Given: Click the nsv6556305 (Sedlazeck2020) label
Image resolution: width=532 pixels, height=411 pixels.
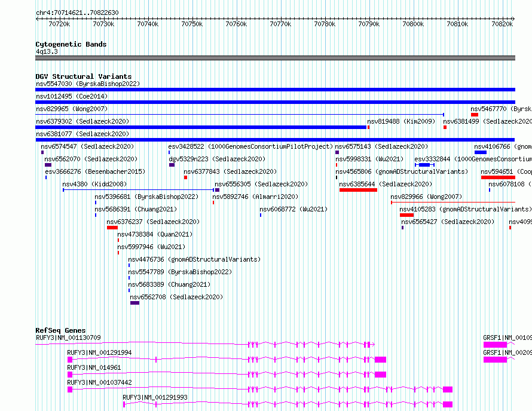Looking at the screenshot, I should pos(261,184).
